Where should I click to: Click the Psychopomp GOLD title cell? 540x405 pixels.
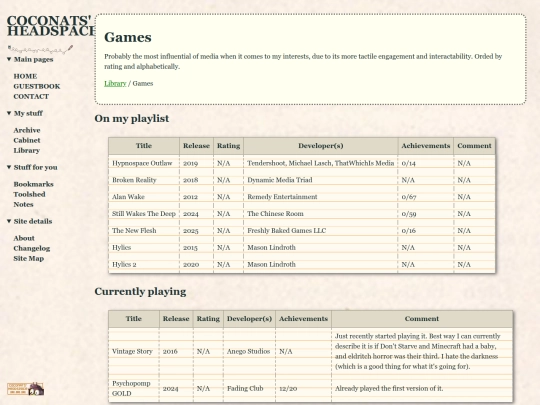pos(134,388)
